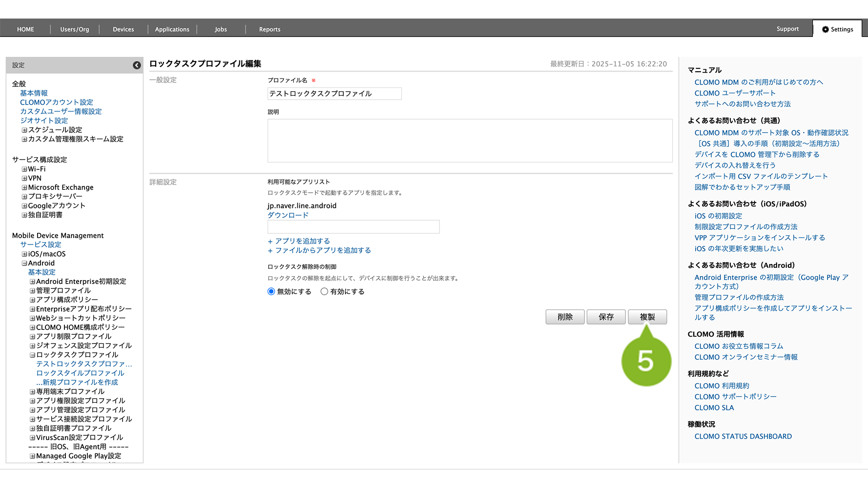868x488 pixels.
Task: Open the Devices menu
Action: click(x=123, y=29)
